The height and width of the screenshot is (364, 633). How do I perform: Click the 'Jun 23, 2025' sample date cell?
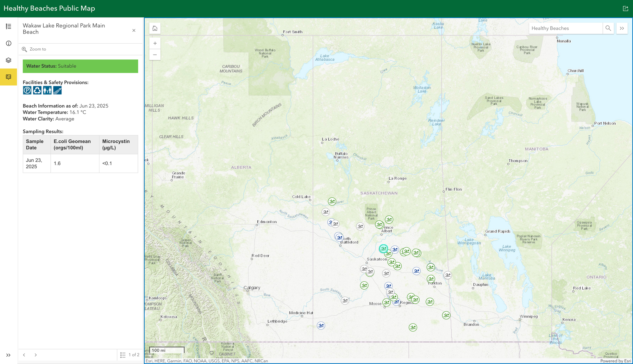pyautogui.click(x=37, y=163)
